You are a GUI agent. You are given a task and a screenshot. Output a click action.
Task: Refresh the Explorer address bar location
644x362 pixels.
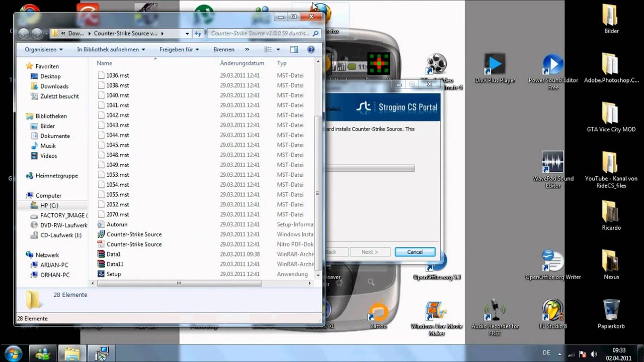(x=198, y=34)
